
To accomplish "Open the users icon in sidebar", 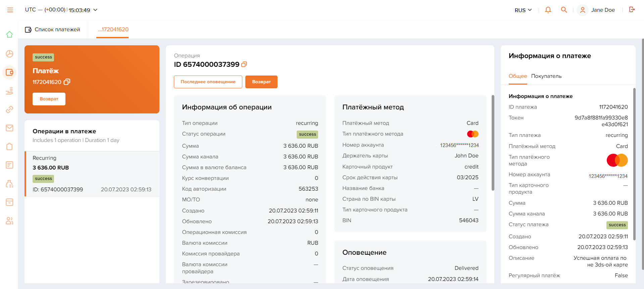I will (x=9, y=221).
